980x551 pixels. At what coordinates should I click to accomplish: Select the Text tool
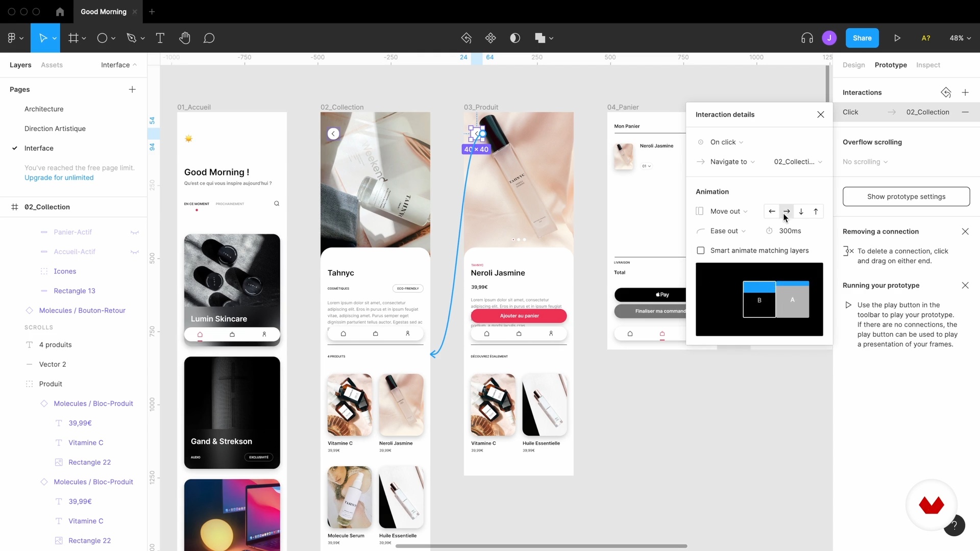tap(160, 38)
